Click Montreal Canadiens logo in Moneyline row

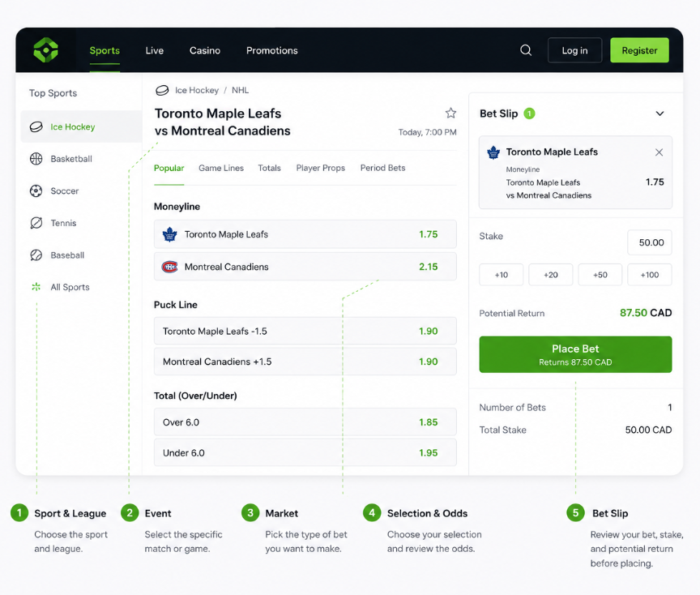coord(169,267)
